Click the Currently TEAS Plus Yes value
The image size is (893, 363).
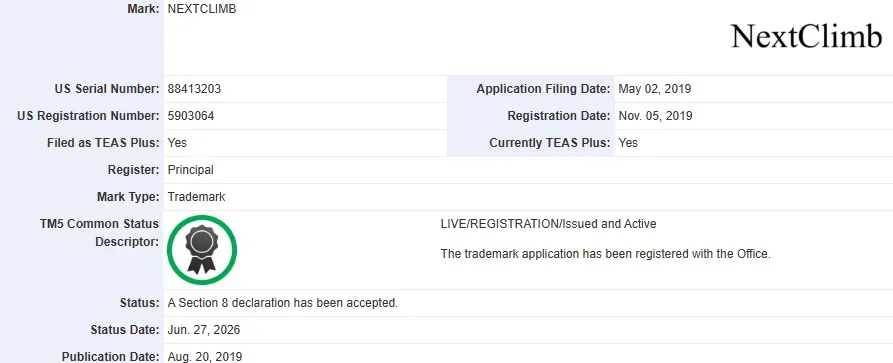(x=628, y=142)
